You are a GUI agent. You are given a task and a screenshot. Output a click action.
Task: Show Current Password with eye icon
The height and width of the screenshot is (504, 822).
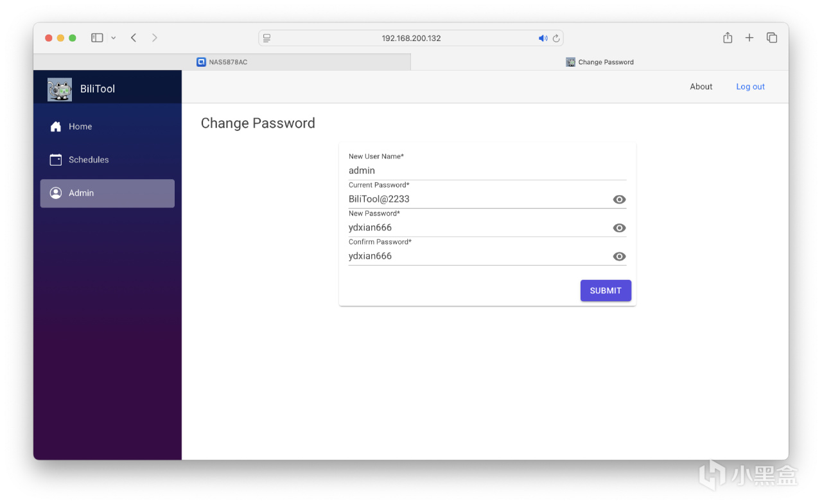point(619,200)
